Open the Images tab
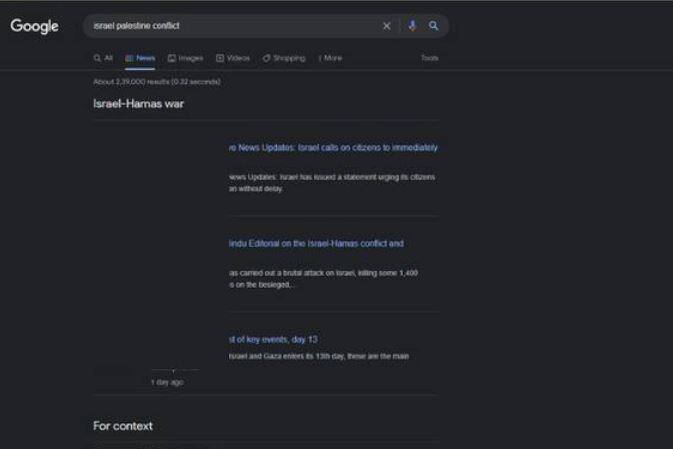 click(x=185, y=58)
